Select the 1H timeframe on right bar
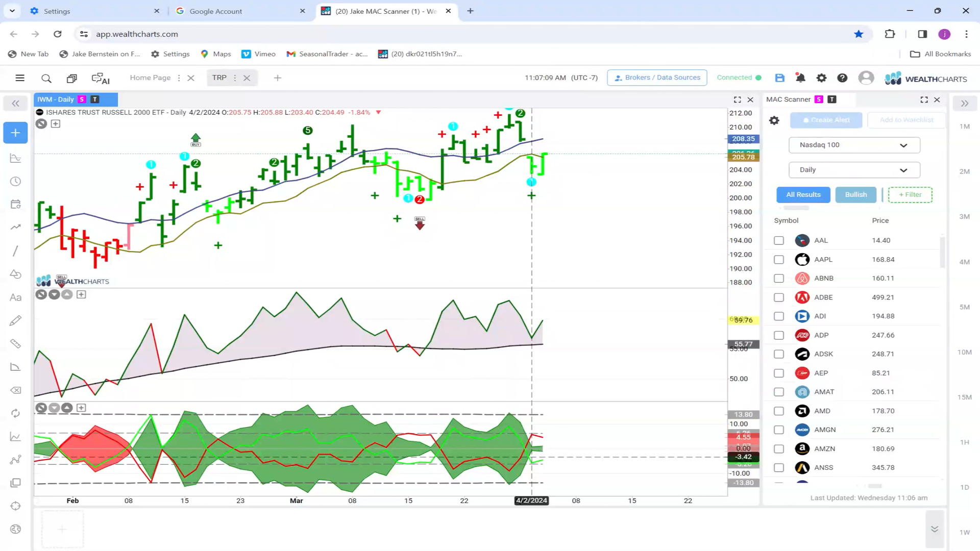 pyautogui.click(x=964, y=442)
